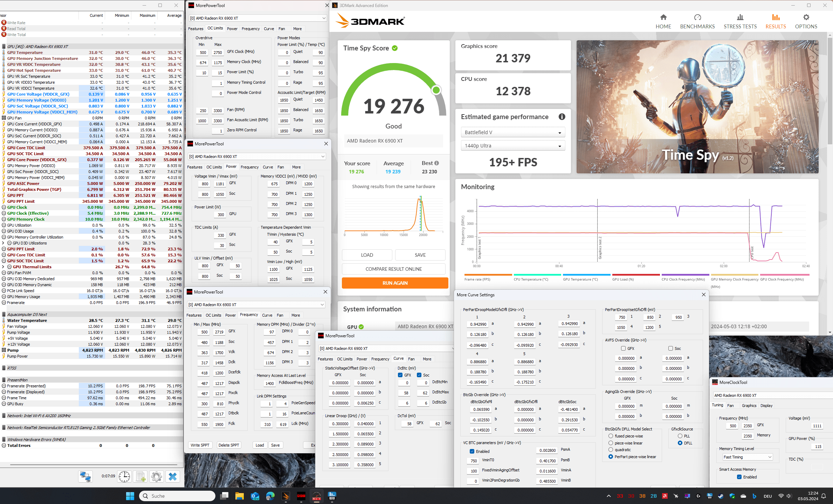Open GPU selector in the Voltage MorePowerTool window
This screenshot has height=504, width=833.
tap(257, 157)
